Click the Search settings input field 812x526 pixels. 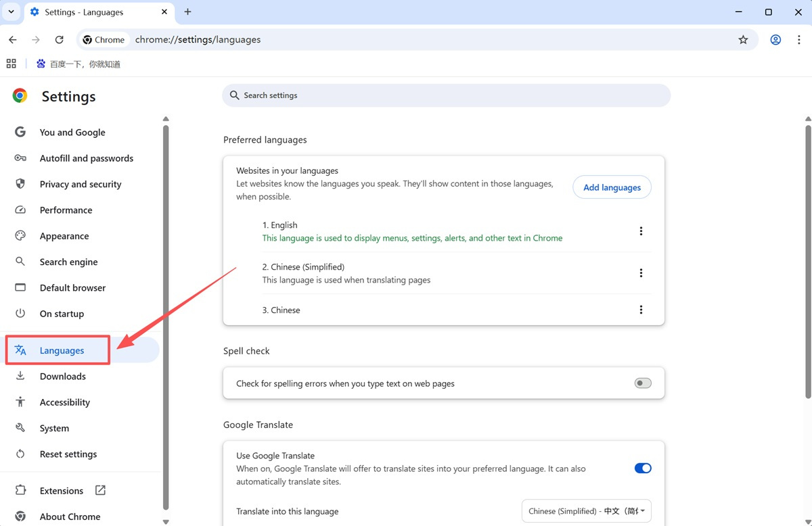(447, 95)
